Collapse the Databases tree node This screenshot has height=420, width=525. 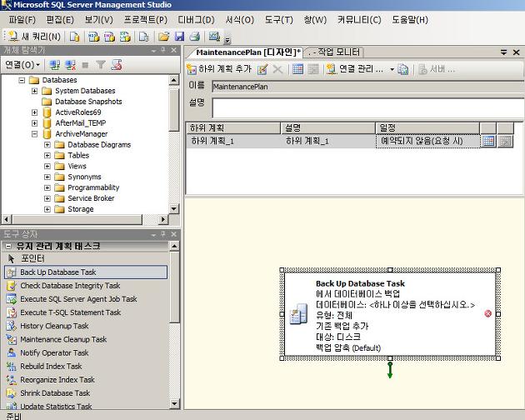pyautogui.click(x=22, y=80)
